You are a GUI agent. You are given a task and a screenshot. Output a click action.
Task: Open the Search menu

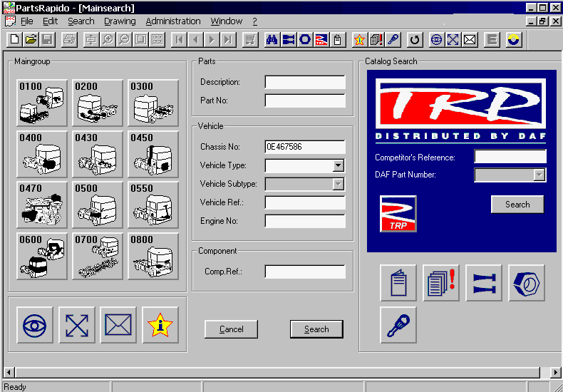tap(81, 21)
